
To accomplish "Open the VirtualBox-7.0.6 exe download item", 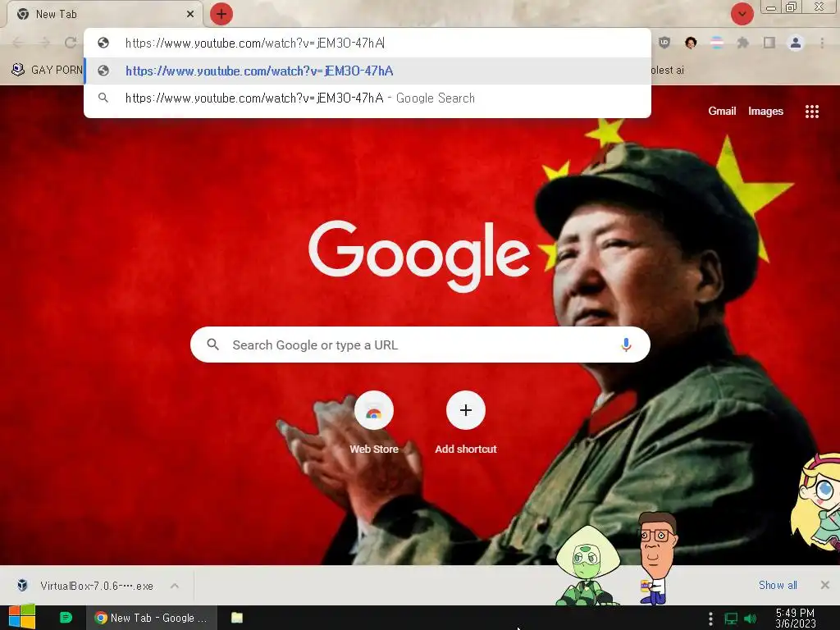I will (x=85, y=586).
